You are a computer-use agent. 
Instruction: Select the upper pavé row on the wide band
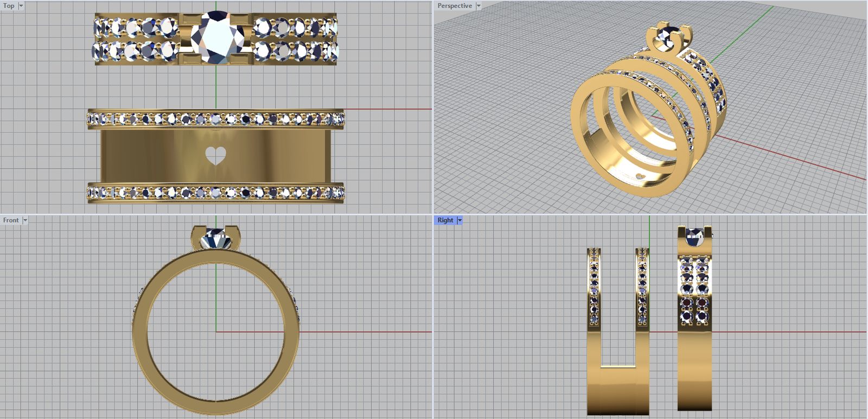[x=215, y=119]
